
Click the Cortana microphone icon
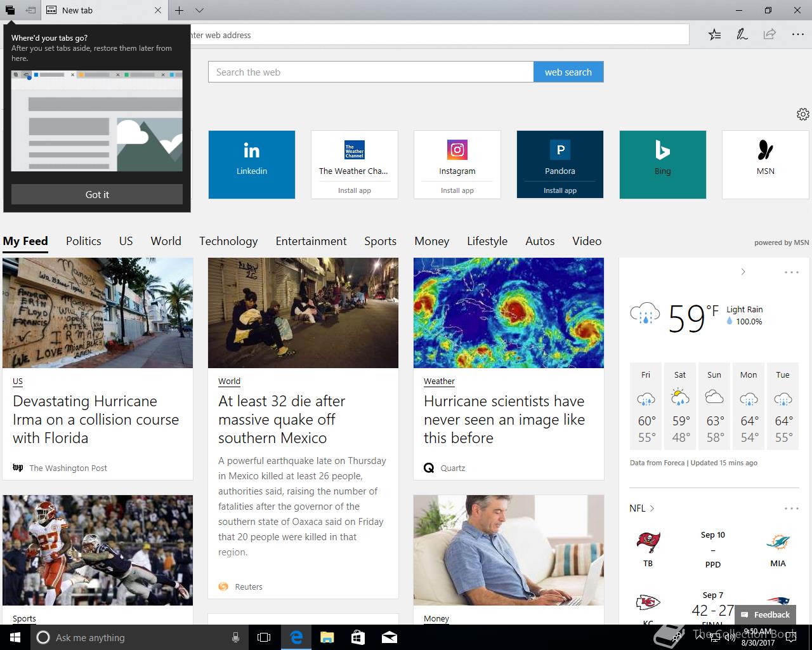(x=235, y=637)
